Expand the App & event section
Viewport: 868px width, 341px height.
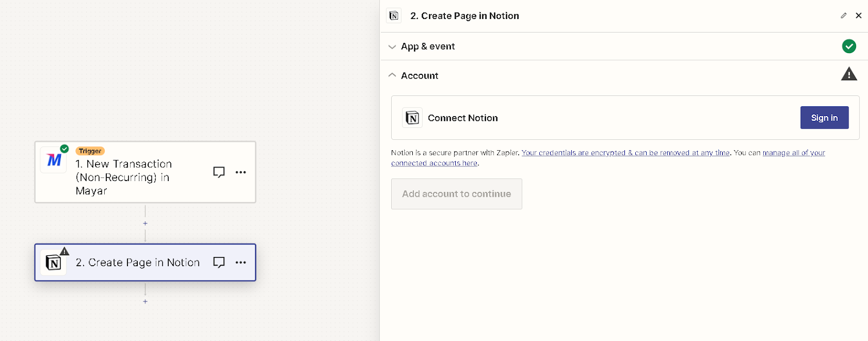624,47
